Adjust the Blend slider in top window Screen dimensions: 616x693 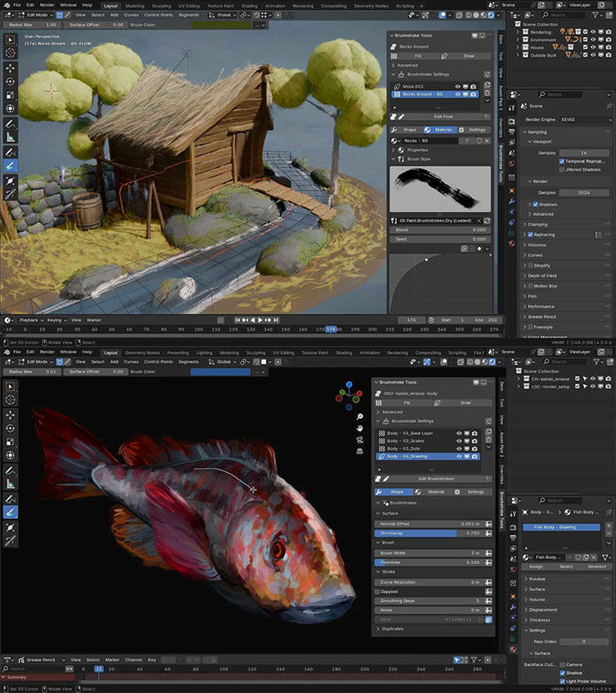(x=439, y=230)
